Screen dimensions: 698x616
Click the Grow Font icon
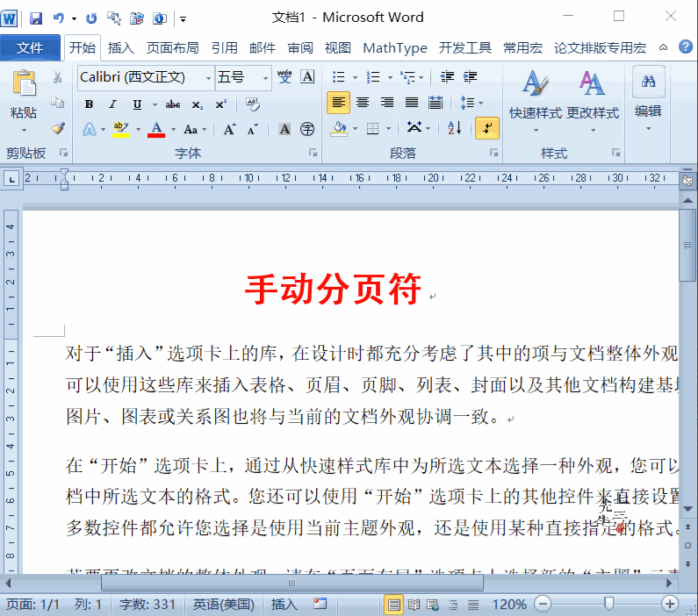pos(230,129)
